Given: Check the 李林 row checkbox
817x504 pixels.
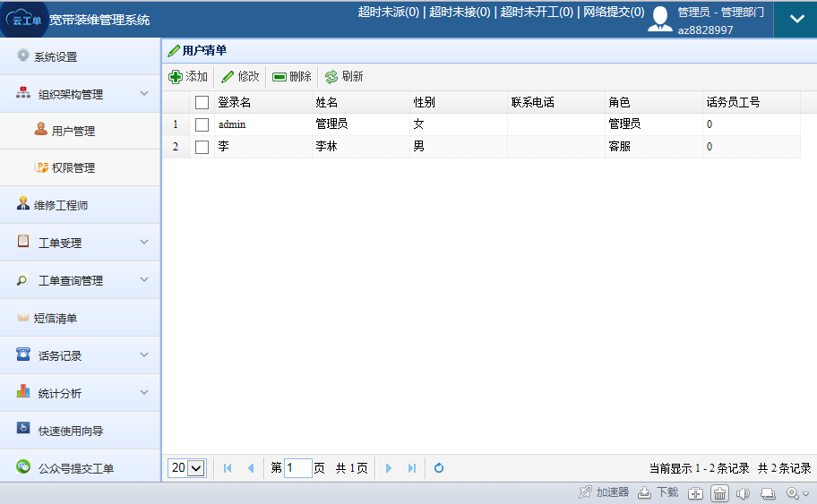Looking at the screenshot, I should (x=202, y=147).
